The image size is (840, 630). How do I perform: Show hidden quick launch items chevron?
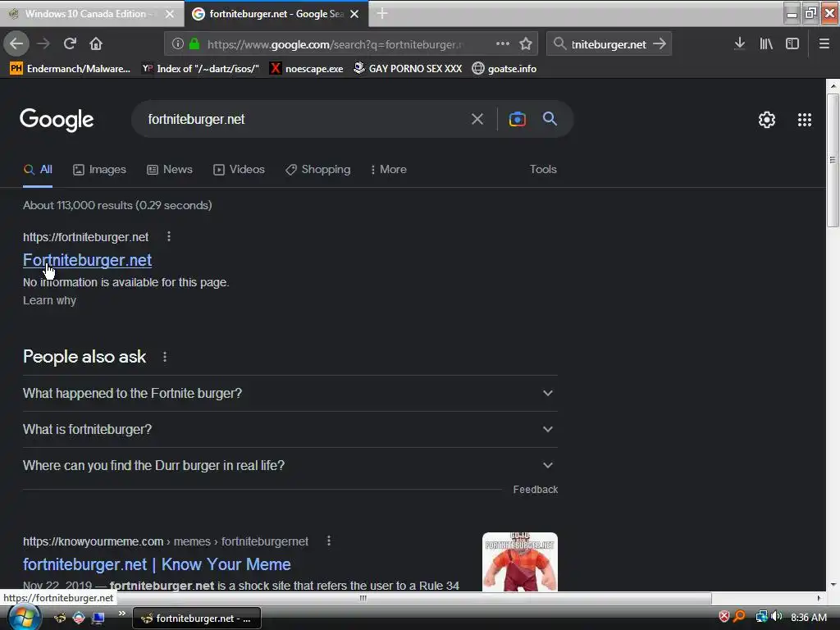(121, 613)
